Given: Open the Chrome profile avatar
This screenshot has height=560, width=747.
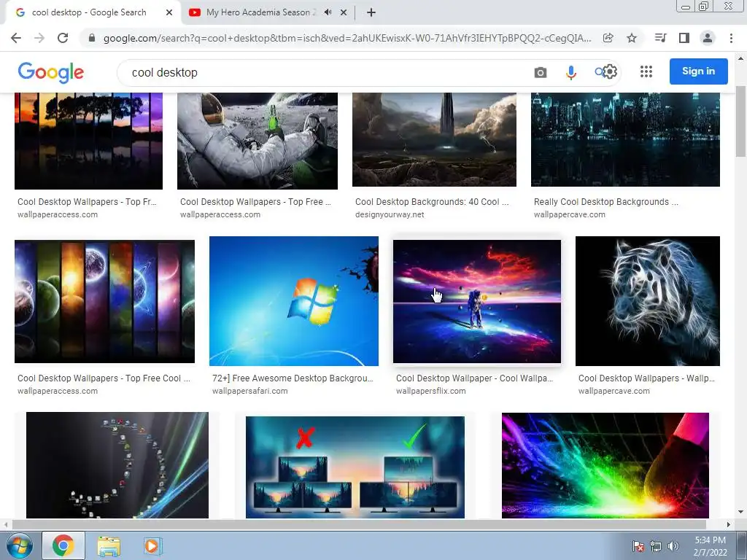Looking at the screenshot, I should (x=708, y=38).
